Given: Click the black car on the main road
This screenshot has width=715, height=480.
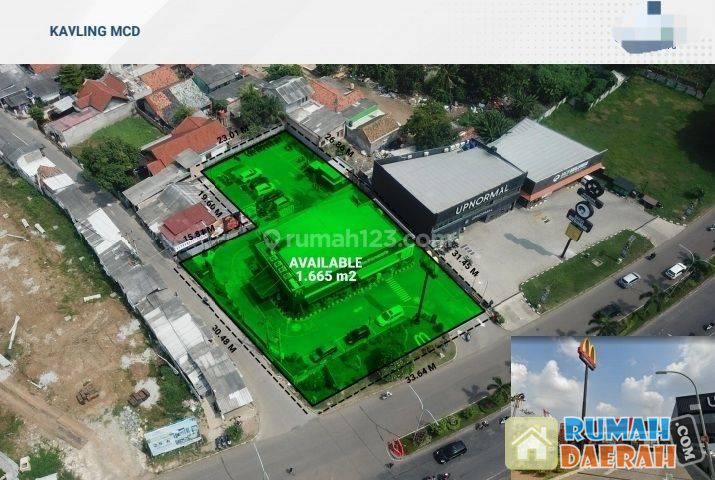Looking at the screenshot, I should tap(449, 451).
